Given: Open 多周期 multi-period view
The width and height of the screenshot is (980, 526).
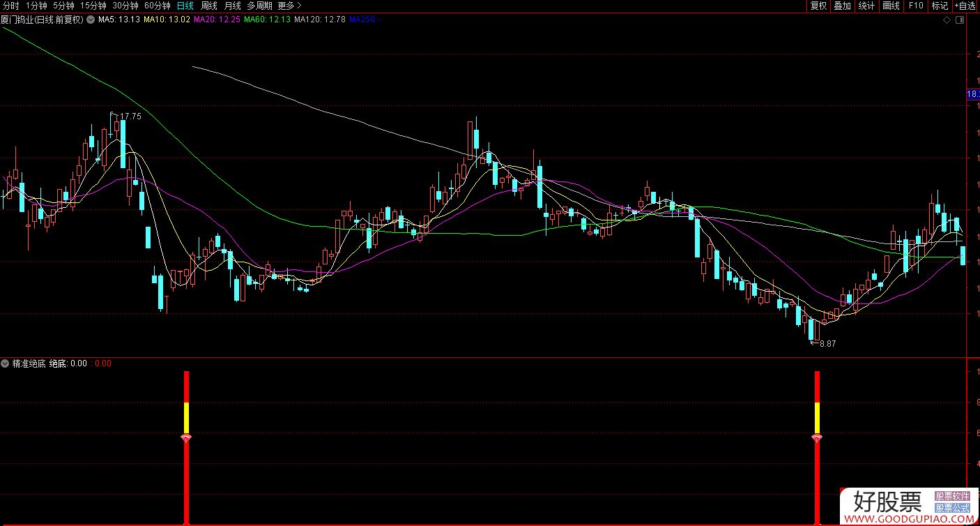Looking at the screenshot, I should (x=259, y=6).
